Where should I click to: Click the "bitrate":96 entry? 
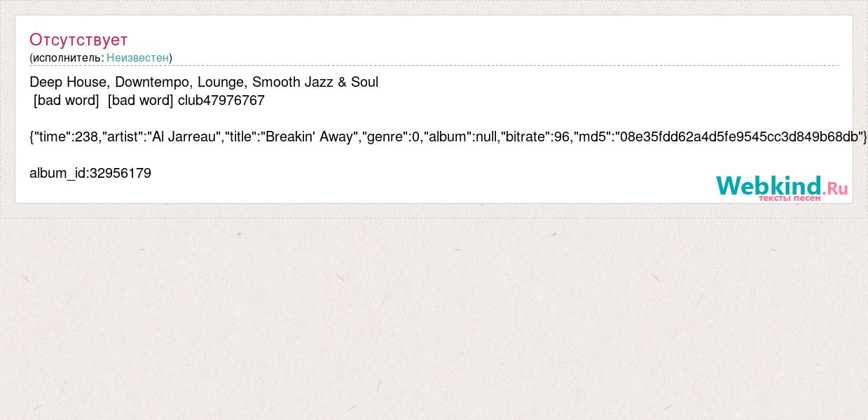(535, 136)
